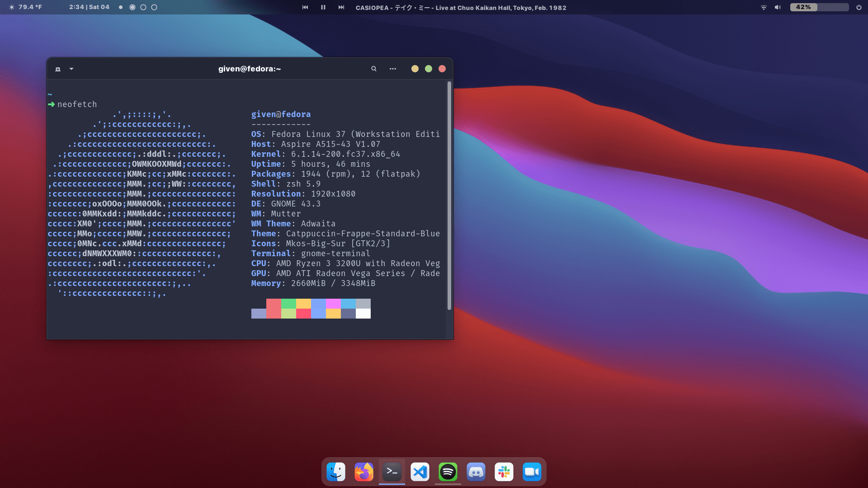Click the terminal search icon
The height and width of the screenshot is (488, 868).
coord(374,69)
